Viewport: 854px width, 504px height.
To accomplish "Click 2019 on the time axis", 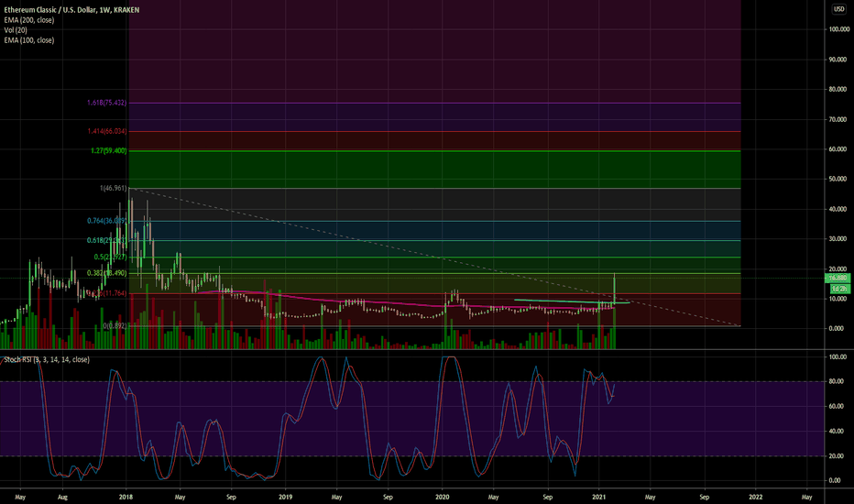I will (x=285, y=497).
